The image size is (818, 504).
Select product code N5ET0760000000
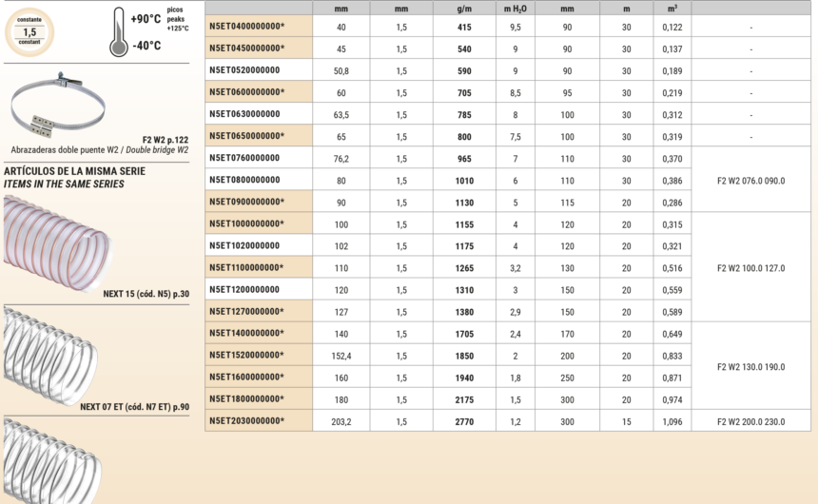point(243,158)
